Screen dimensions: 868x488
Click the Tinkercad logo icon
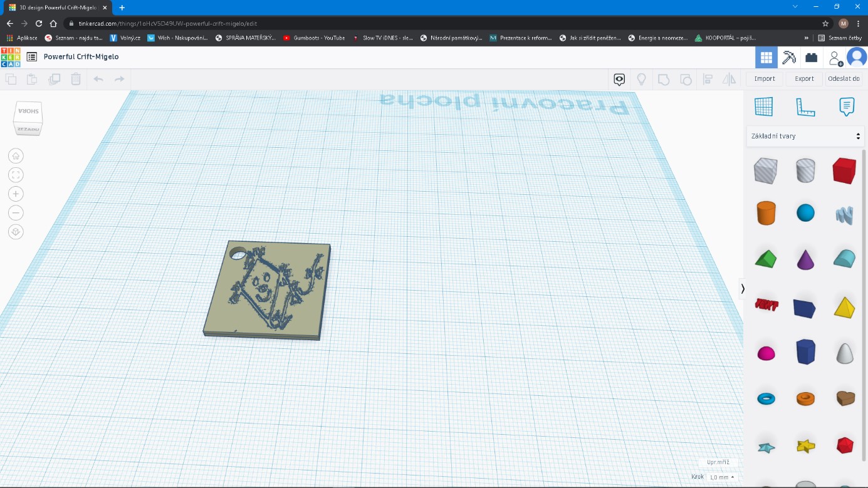11,57
